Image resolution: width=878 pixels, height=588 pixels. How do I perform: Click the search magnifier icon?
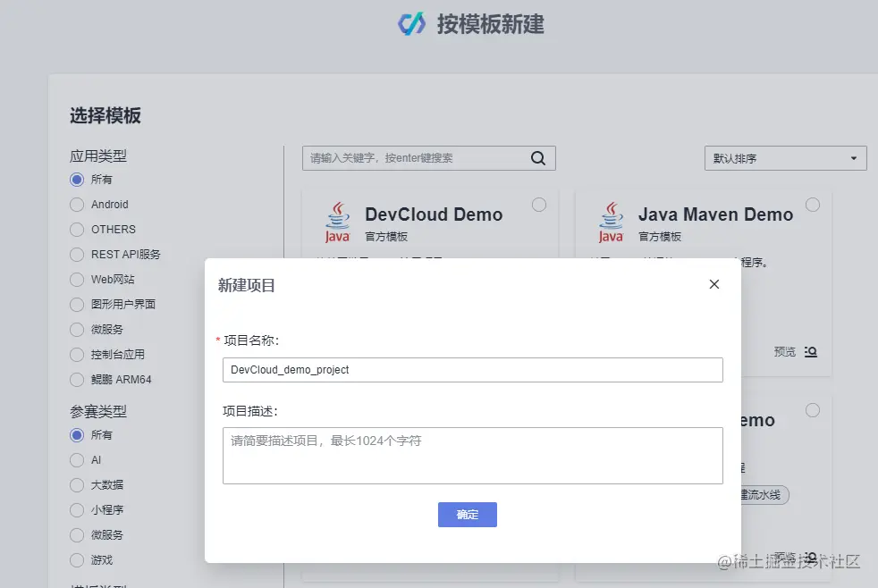(538, 158)
